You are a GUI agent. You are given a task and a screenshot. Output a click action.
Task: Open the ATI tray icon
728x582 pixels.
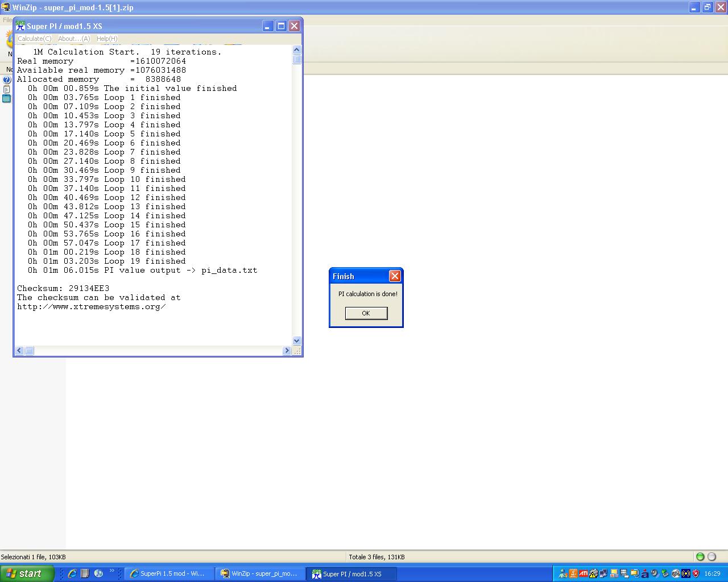584,573
